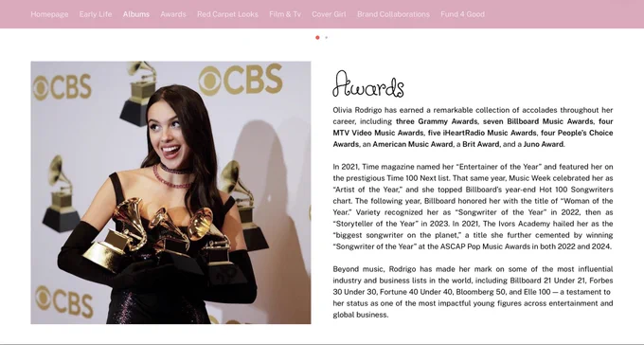Switch to the second slideshow dot

[x=327, y=37]
